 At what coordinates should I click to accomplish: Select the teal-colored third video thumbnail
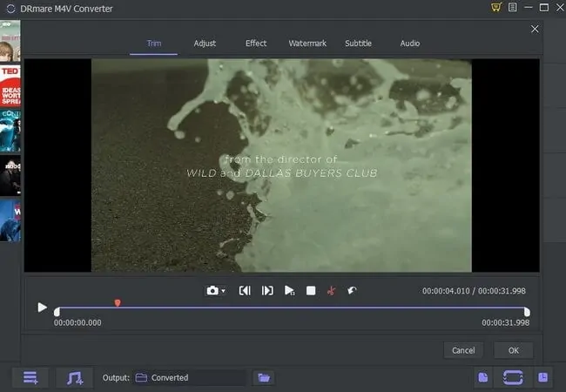10,131
